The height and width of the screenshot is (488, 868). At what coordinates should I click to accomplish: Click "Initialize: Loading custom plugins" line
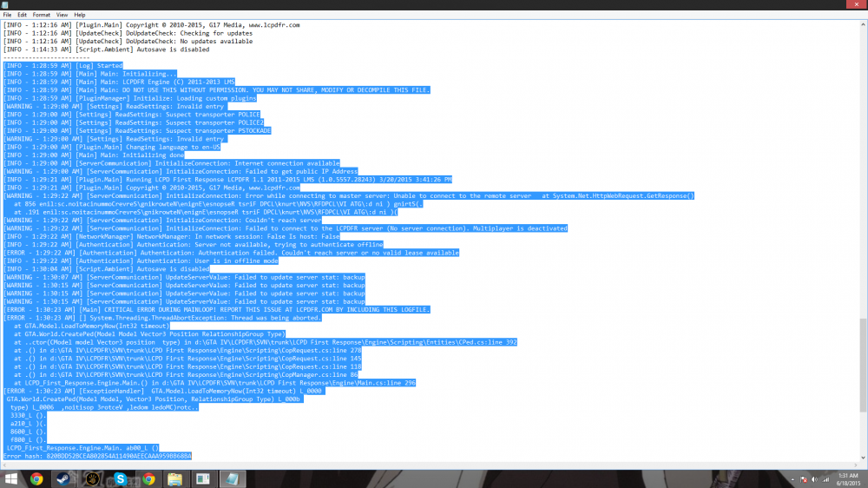(130, 98)
